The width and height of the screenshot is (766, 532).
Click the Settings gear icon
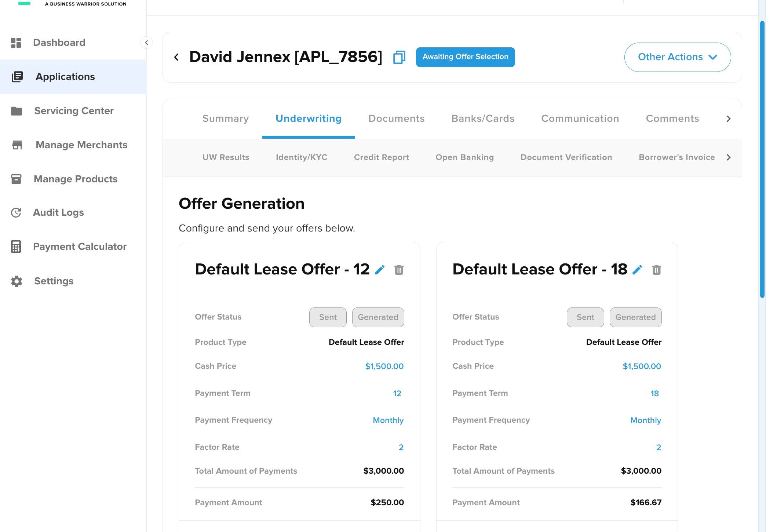point(17,281)
